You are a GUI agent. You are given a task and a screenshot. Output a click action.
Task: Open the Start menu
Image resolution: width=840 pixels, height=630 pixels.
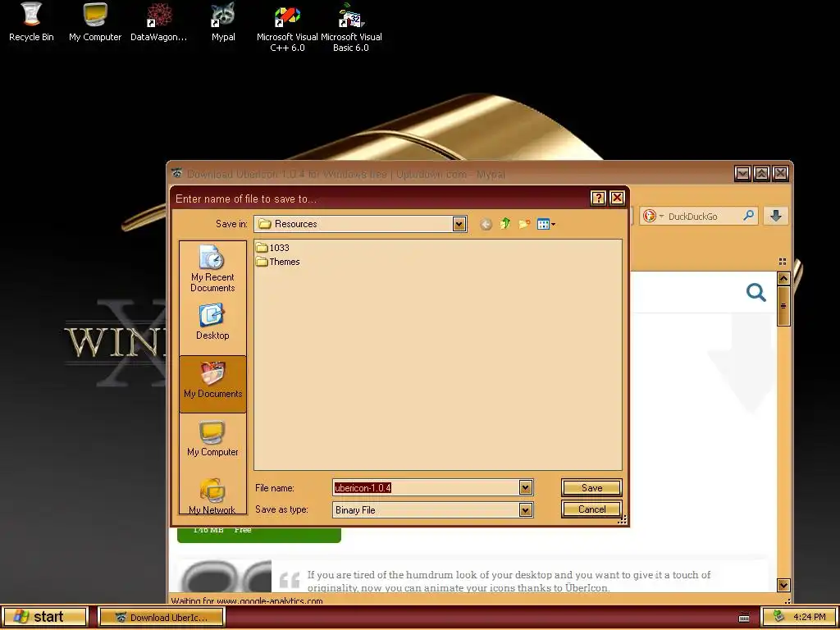tap(44, 617)
